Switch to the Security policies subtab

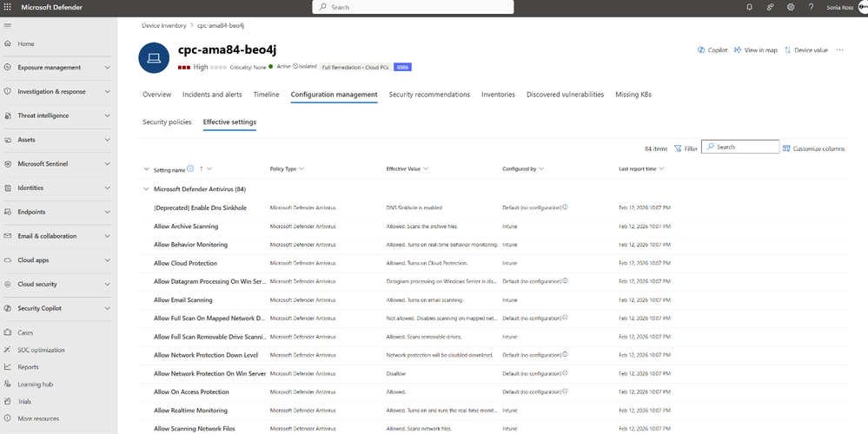[167, 122]
